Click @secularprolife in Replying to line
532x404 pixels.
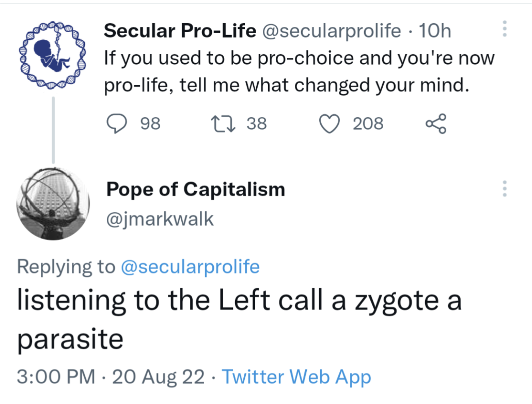pos(190,267)
